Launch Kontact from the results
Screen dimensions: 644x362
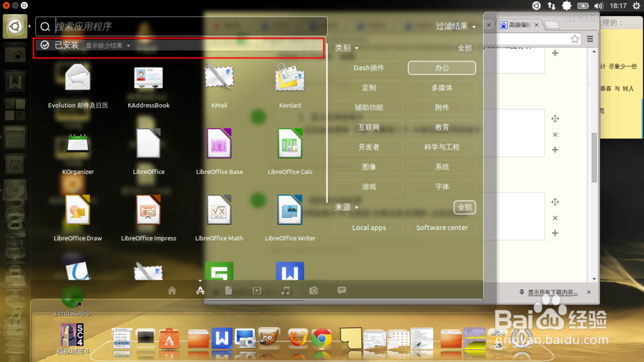click(x=290, y=86)
